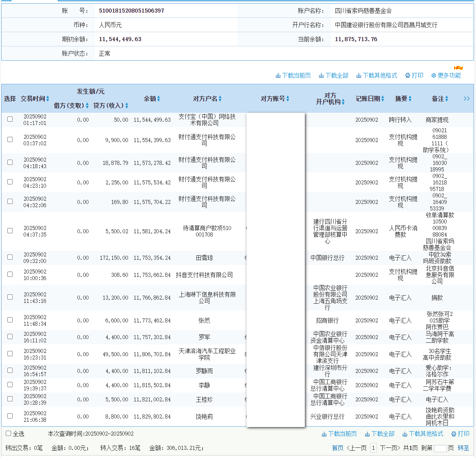
Task: Select the 饶艳莉 transaction row checkbox
Action: coord(10,416)
